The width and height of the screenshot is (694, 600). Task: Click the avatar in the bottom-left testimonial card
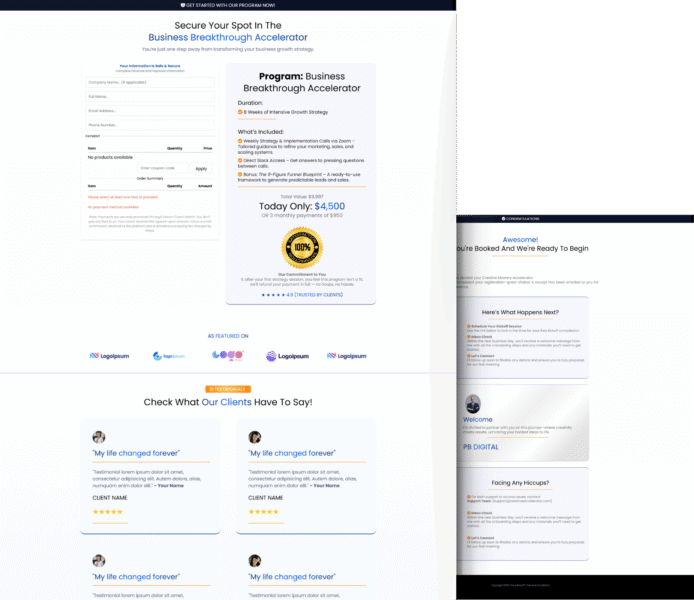[x=99, y=561]
